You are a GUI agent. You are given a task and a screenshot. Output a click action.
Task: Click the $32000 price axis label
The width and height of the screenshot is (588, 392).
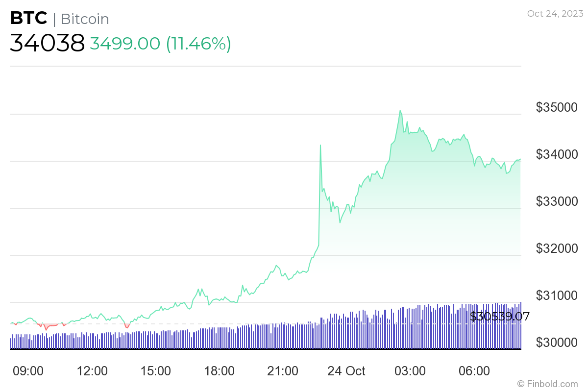point(556,248)
